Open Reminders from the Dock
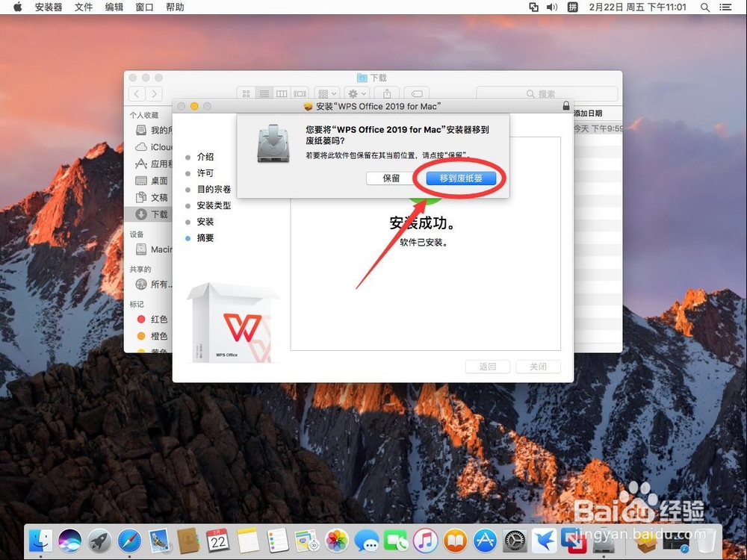The width and height of the screenshot is (747, 560). click(x=277, y=541)
